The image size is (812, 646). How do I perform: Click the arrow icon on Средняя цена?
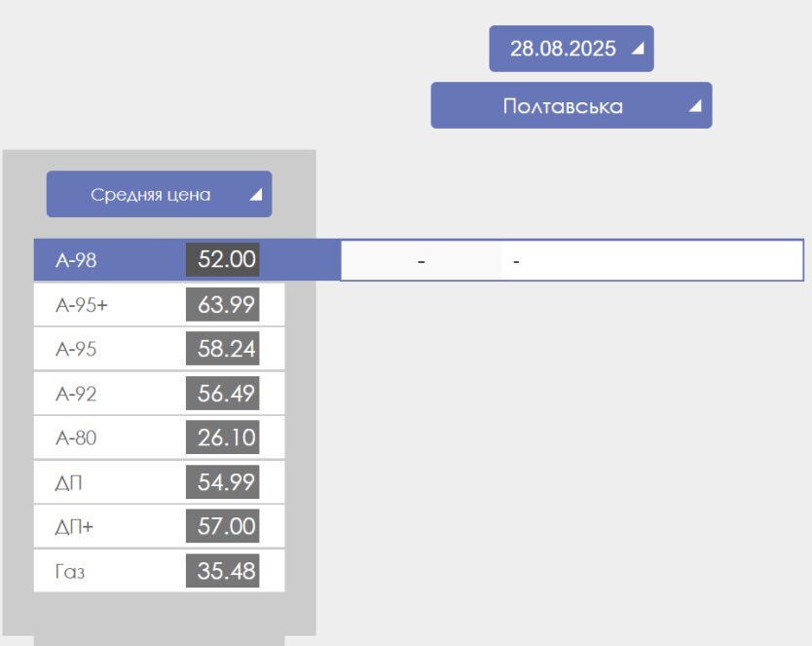[255, 195]
